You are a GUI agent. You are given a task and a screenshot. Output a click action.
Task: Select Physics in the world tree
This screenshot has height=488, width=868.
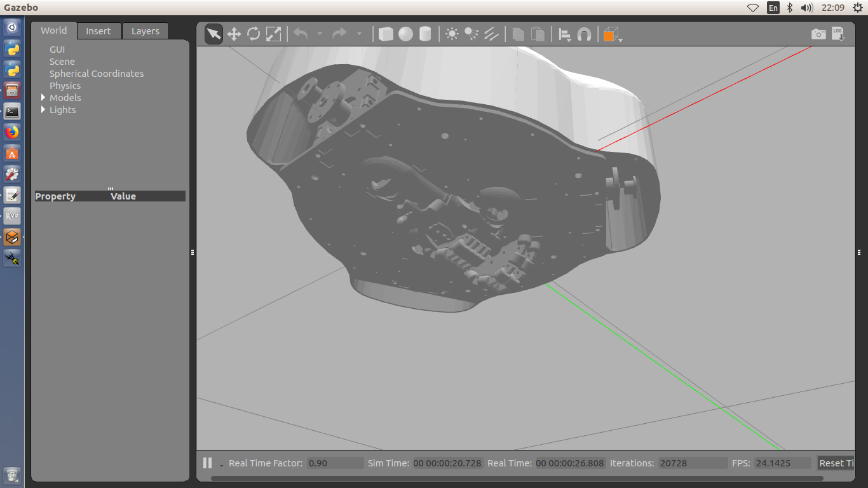(65, 86)
